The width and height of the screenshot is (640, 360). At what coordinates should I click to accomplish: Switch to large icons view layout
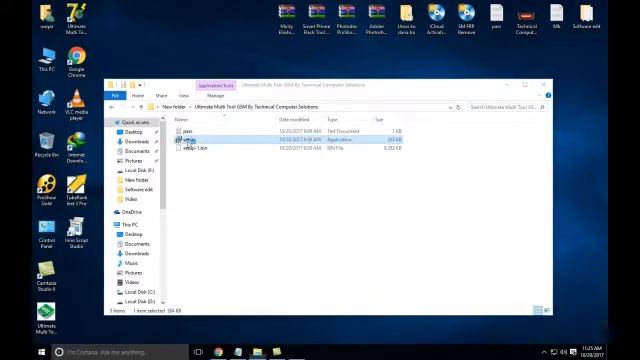click(547, 311)
